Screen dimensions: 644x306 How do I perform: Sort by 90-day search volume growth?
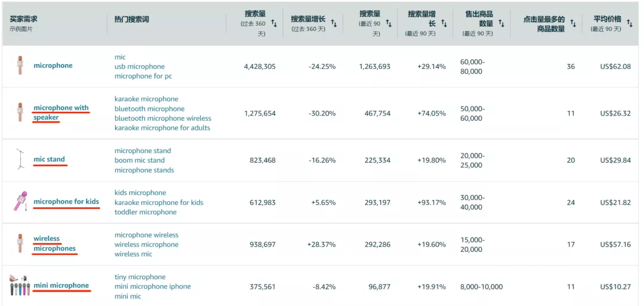coord(446,23)
